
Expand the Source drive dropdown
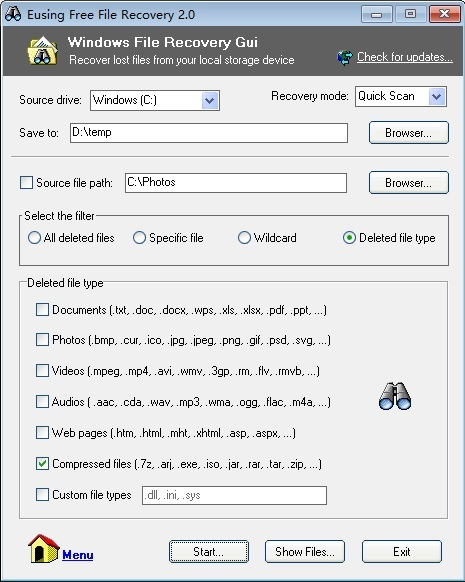[210, 101]
